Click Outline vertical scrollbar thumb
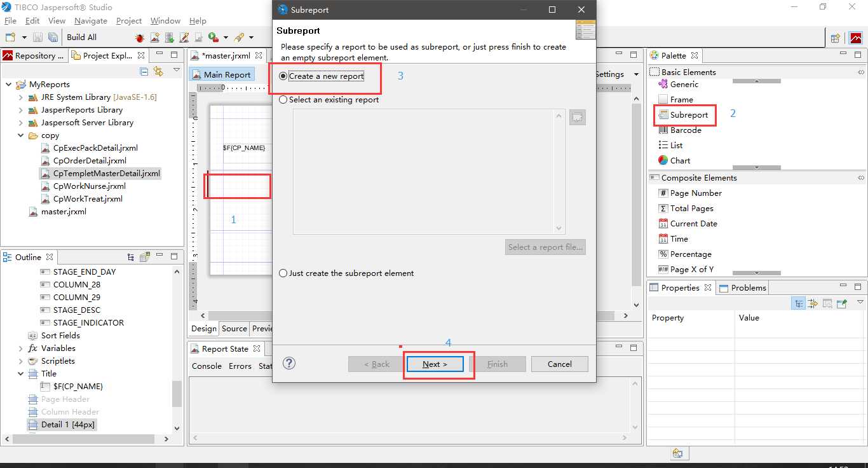 [x=177, y=393]
